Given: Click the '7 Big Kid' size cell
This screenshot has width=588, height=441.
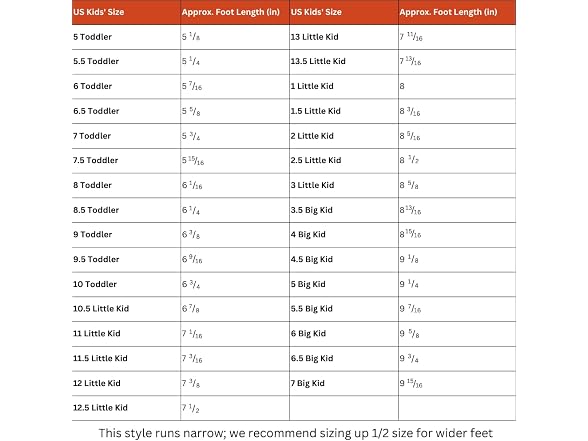Looking at the screenshot, I should coord(344,384).
